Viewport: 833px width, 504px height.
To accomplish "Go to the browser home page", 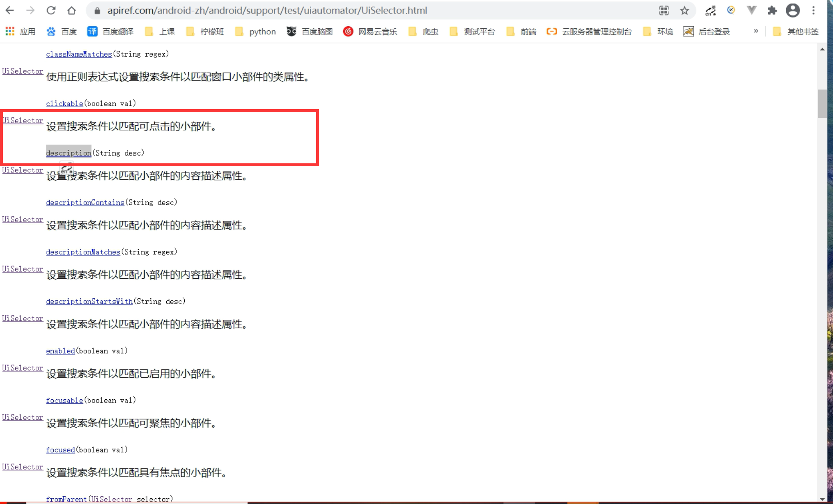I will click(x=71, y=10).
